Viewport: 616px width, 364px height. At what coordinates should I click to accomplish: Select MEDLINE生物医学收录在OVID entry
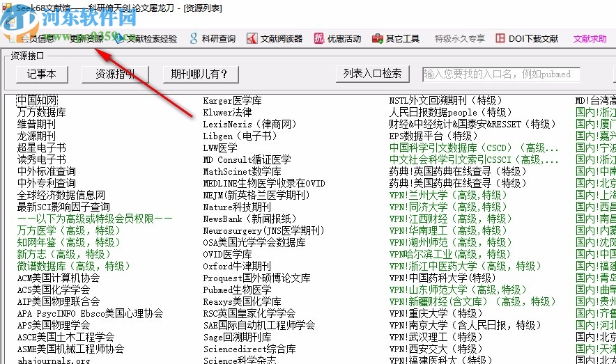click(264, 183)
